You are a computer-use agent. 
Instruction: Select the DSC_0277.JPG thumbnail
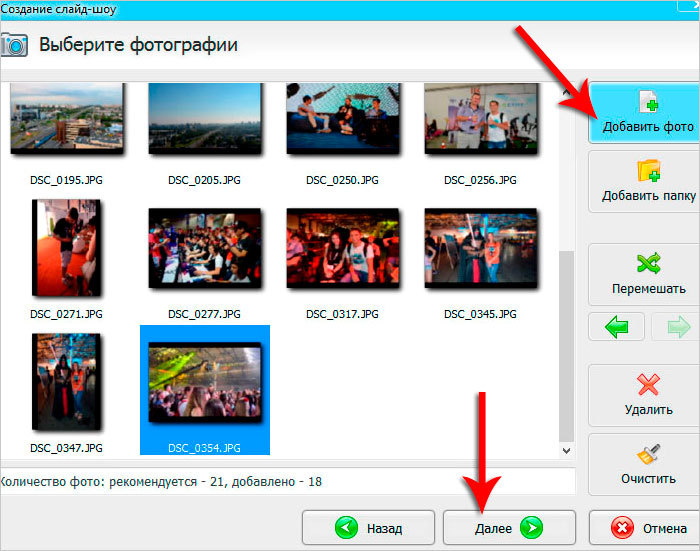point(205,248)
